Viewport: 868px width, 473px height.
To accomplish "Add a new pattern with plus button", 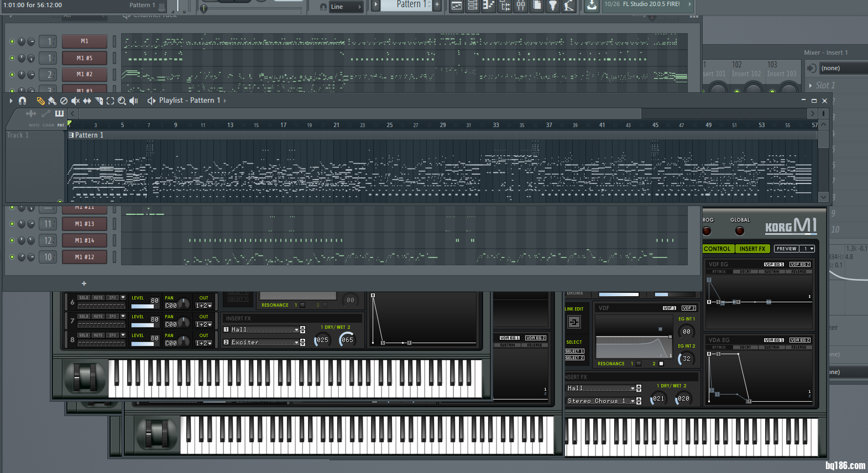I will click(x=437, y=5).
